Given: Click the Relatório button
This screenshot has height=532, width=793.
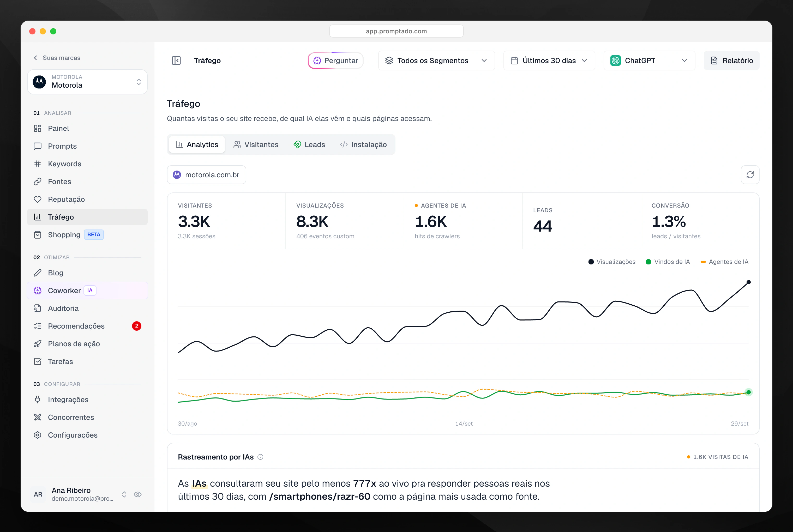Looking at the screenshot, I should 732,61.
